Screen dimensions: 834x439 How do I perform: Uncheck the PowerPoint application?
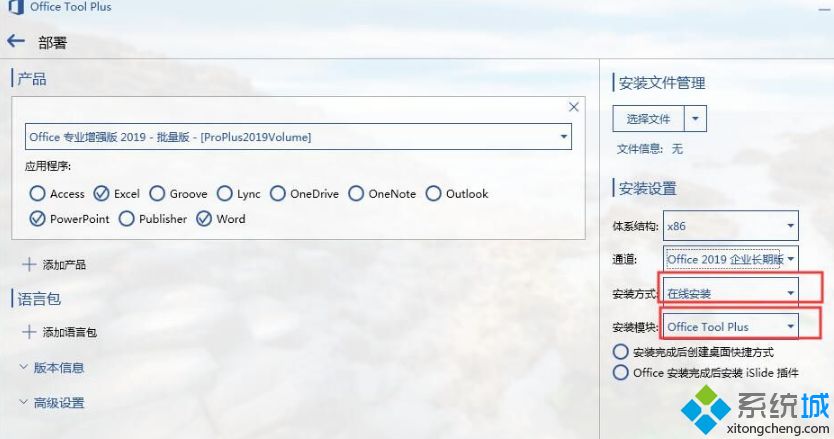click(x=37, y=219)
